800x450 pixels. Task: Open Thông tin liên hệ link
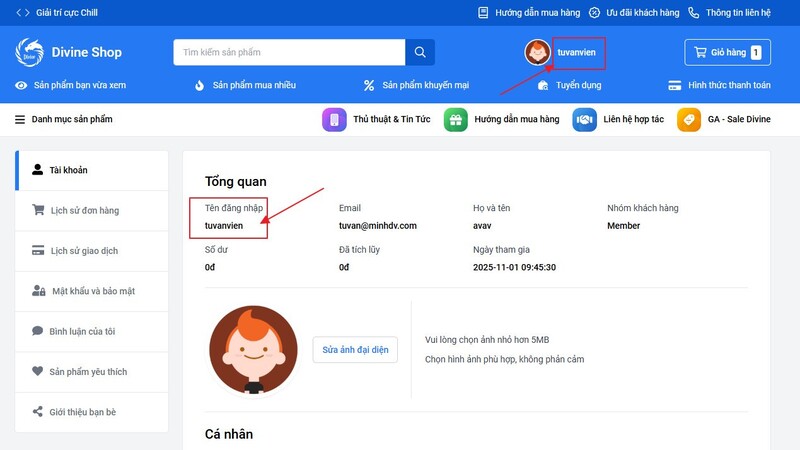coord(738,13)
